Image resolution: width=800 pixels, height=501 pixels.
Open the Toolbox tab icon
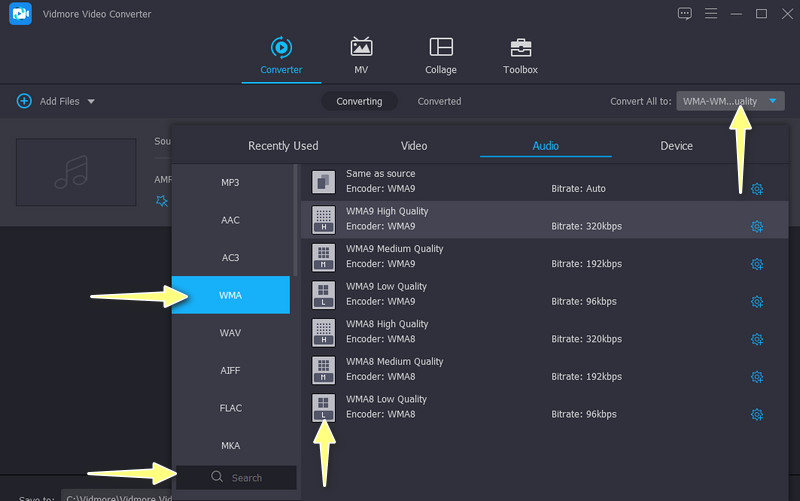(520, 48)
